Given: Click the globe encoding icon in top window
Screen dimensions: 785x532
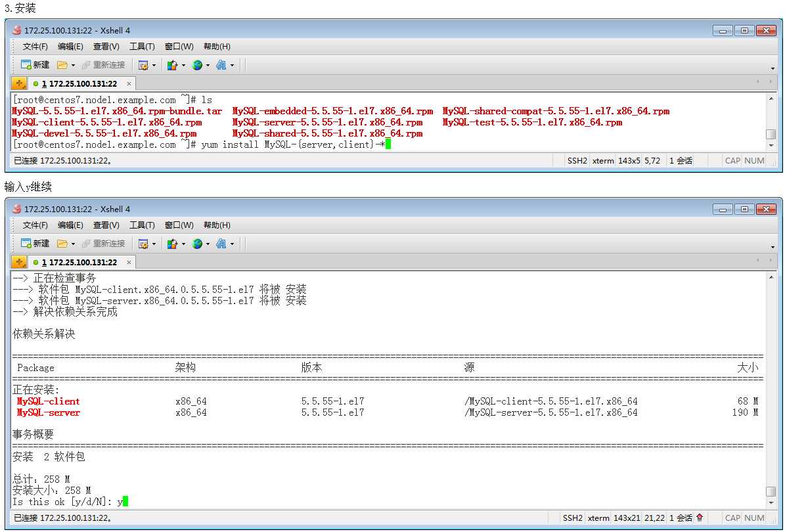Looking at the screenshot, I should (197, 65).
